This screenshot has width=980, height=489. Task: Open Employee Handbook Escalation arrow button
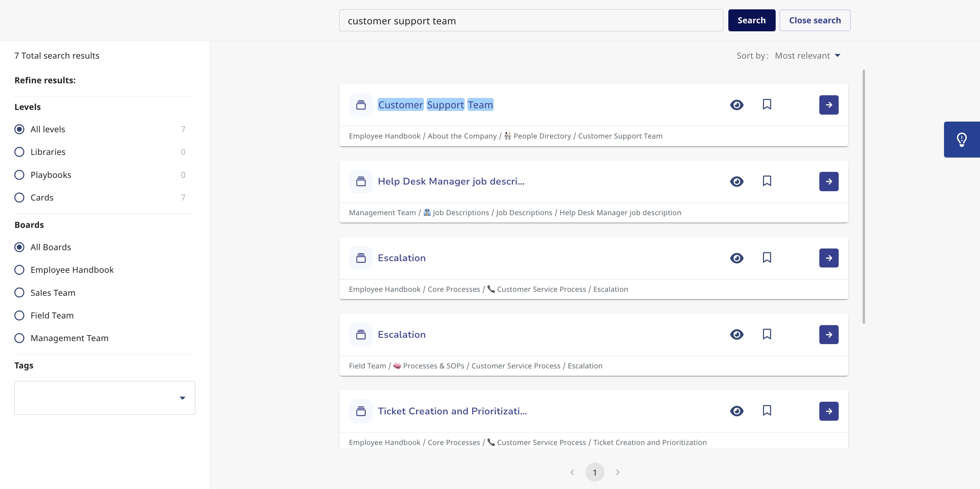(829, 258)
